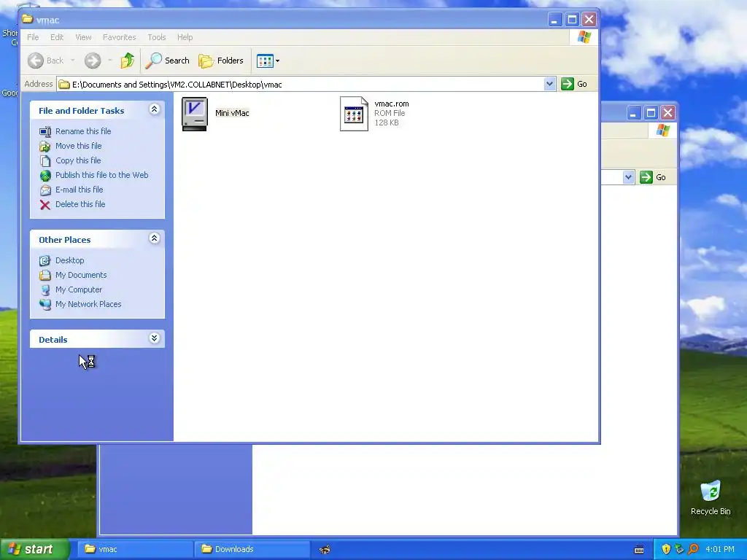
Task: Click the Rename this file icon
Action: tap(45, 131)
